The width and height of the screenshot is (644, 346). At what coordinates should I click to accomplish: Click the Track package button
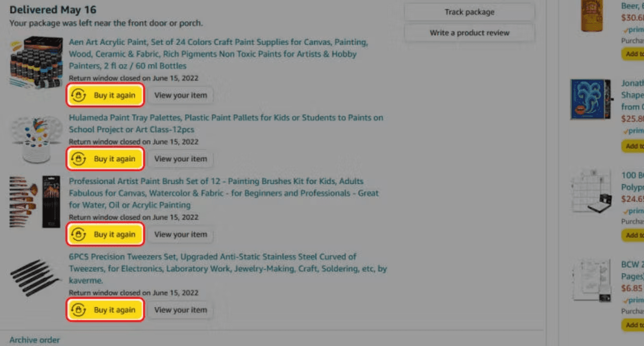click(469, 12)
